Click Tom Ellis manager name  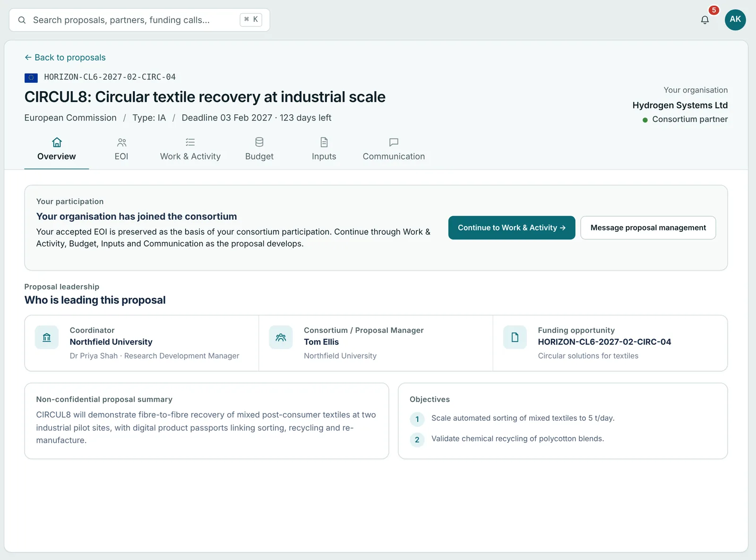(321, 342)
